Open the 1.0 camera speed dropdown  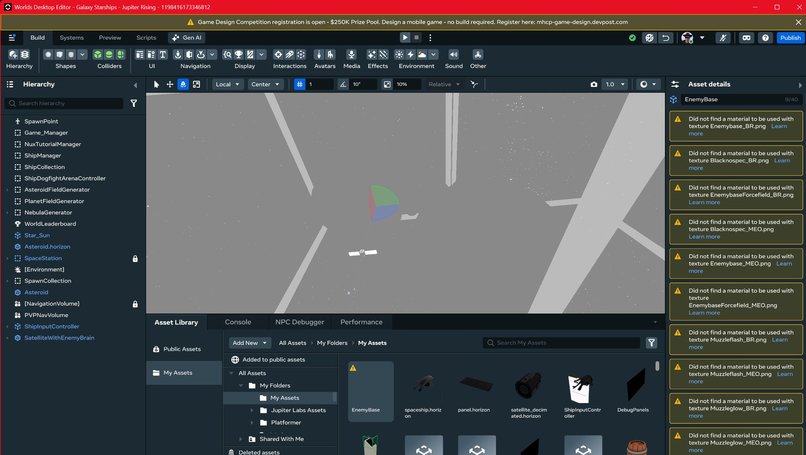615,84
